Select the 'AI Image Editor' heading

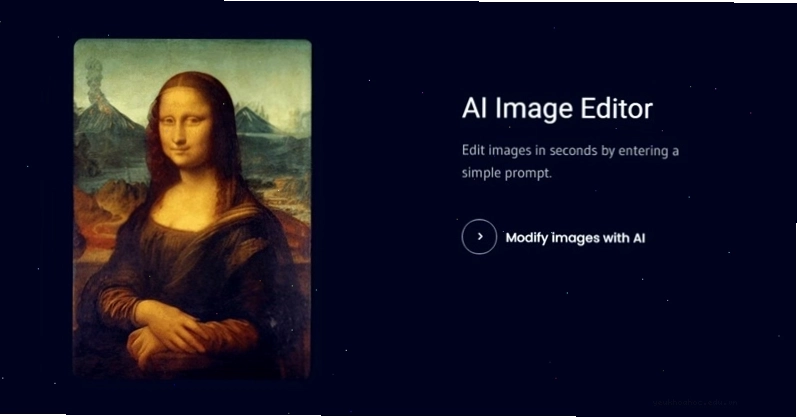[x=557, y=108]
